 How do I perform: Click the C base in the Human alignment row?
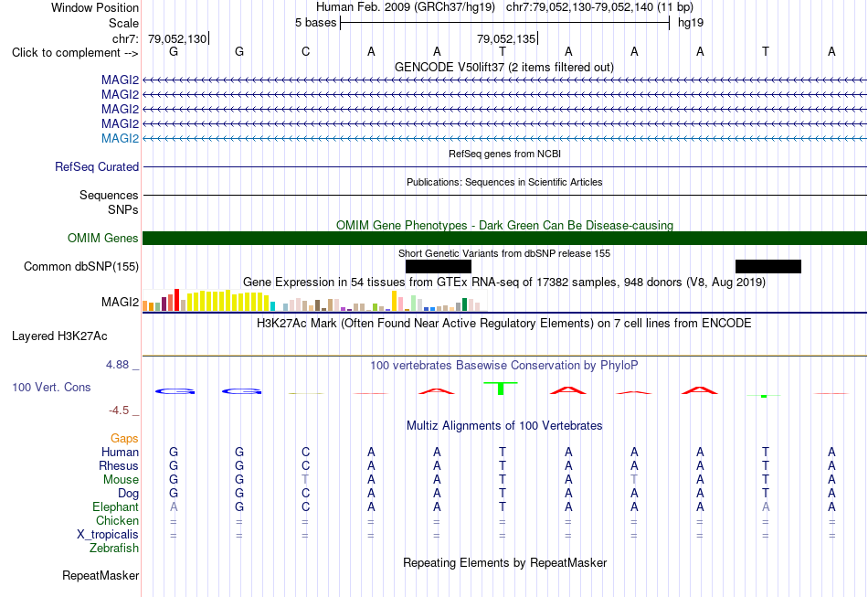(x=305, y=452)
